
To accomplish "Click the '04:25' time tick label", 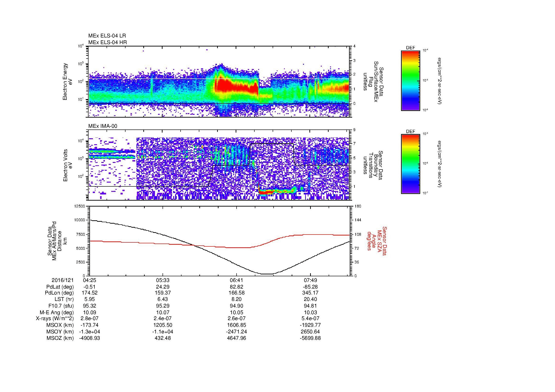I will click(x=89, y=280).
